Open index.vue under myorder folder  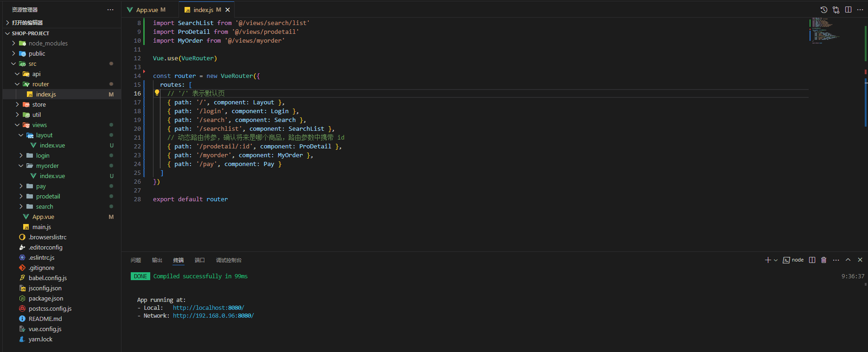61,176
